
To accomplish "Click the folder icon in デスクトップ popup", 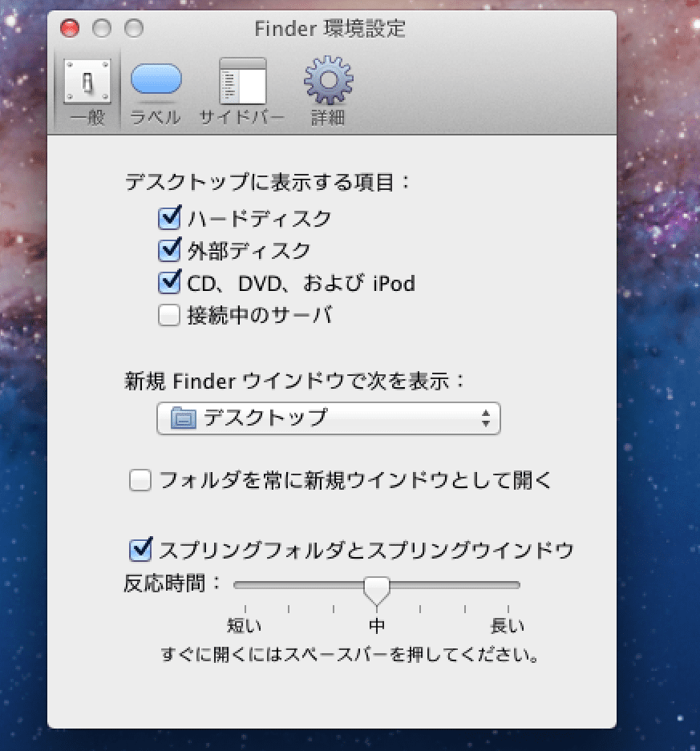I will tap(184, 418).
